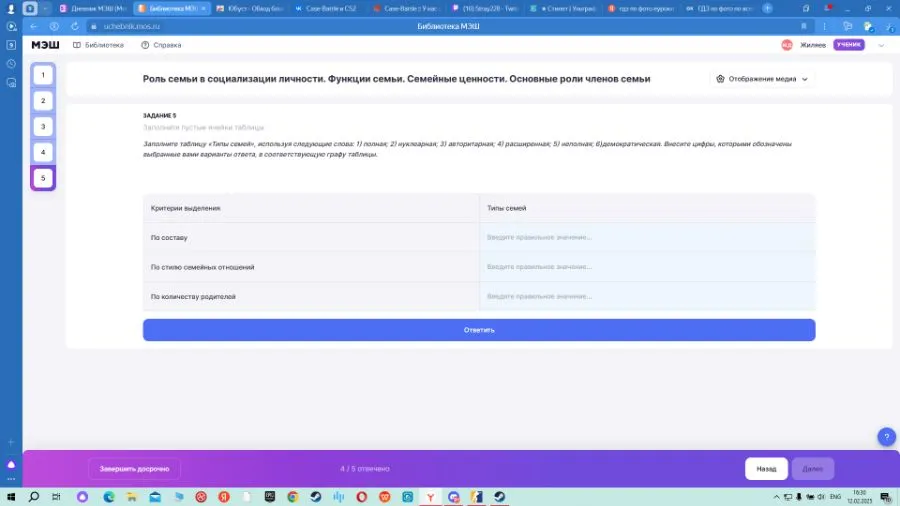Open the Mail app from the taskbar
This screenshot has height=506, width=900.
click(x=155, y=497)
